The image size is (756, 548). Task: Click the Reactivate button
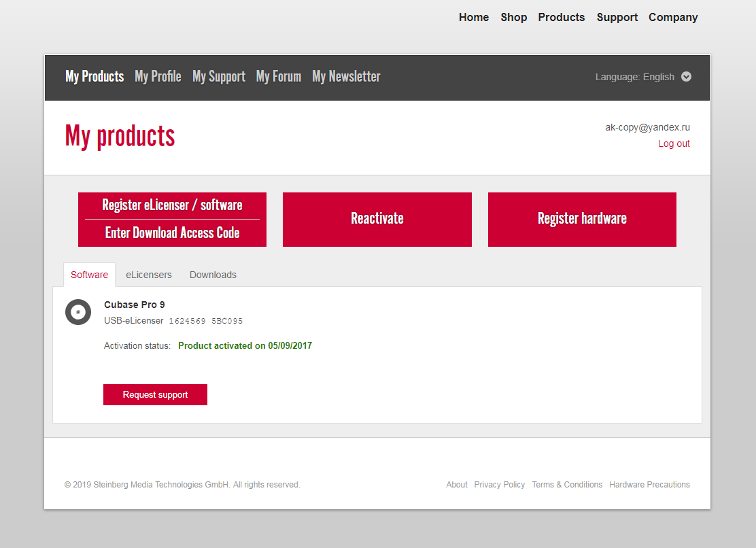tap(377, 220)
